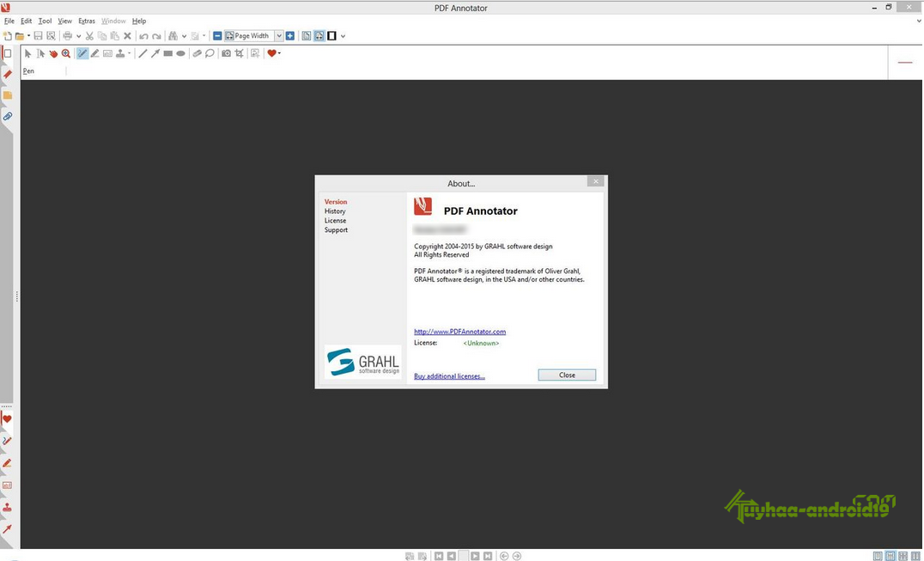924x561 pixels.
Task: Select the Eraser tool
Action: (197, 53)
